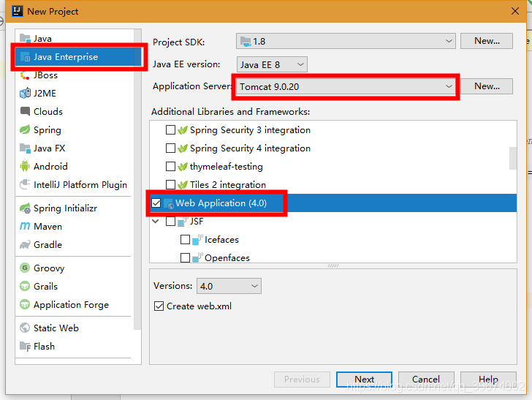This screenshot has width=532, height=400.
Task: Click the Gradle elephant icon
Action: pyautogui.click(x=25, y=244)
